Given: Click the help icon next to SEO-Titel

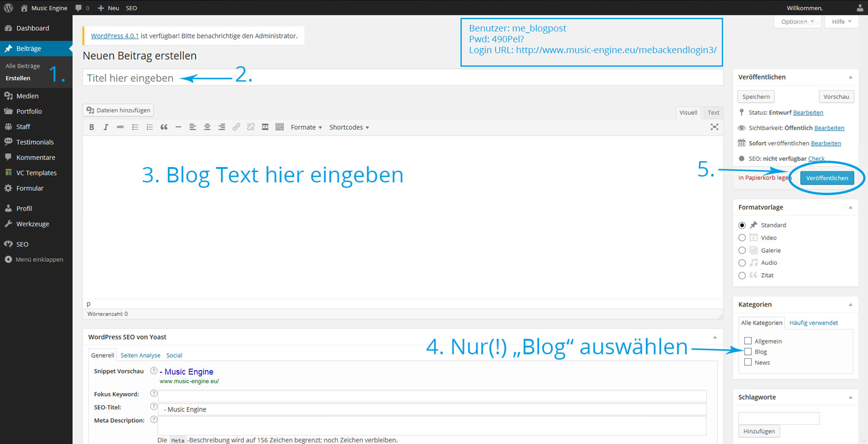Looking at the screenshot, I should pos(154,407).
